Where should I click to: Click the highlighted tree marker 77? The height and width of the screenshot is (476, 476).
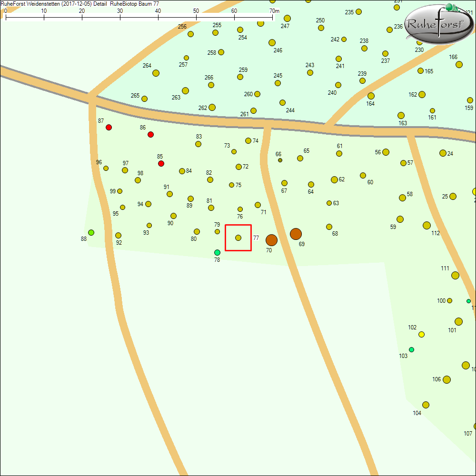[238, 238]
